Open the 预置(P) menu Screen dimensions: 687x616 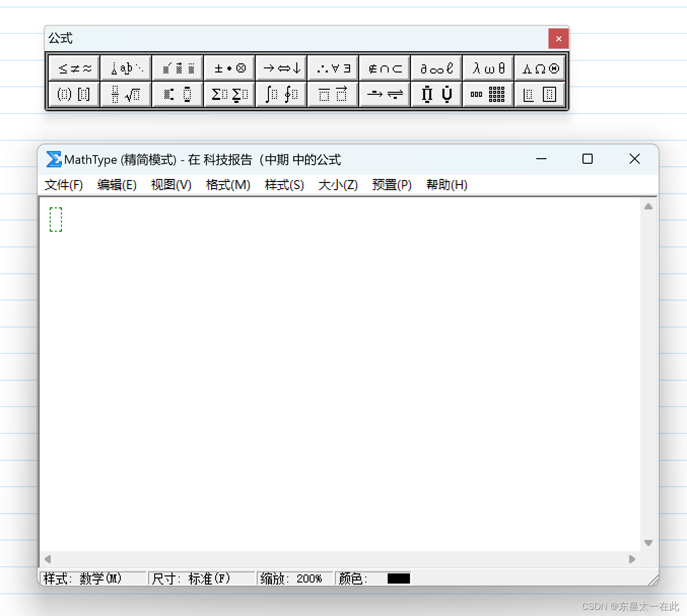click(392, 185)
